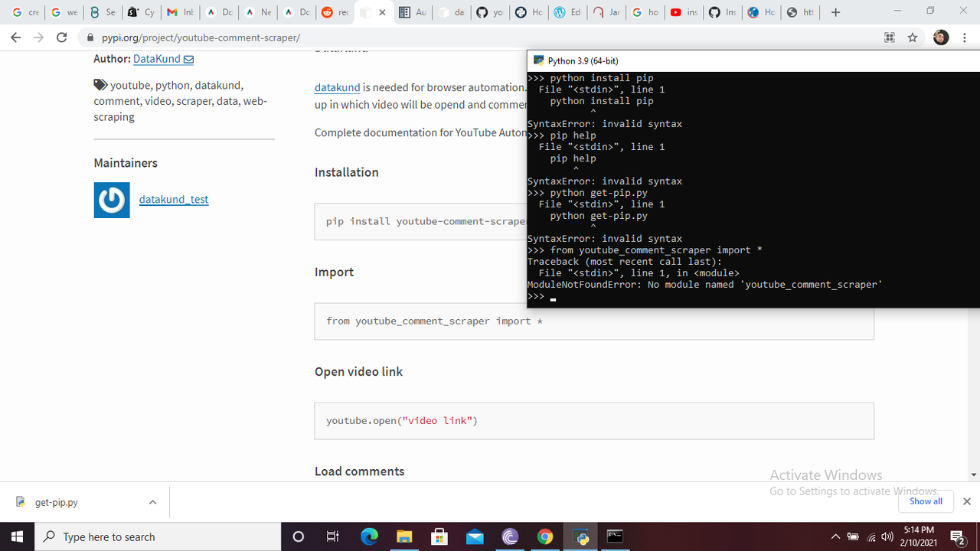Open a new browser tab
The width and height of the screenshot is (980, 551).
click(x=835, y=12)
